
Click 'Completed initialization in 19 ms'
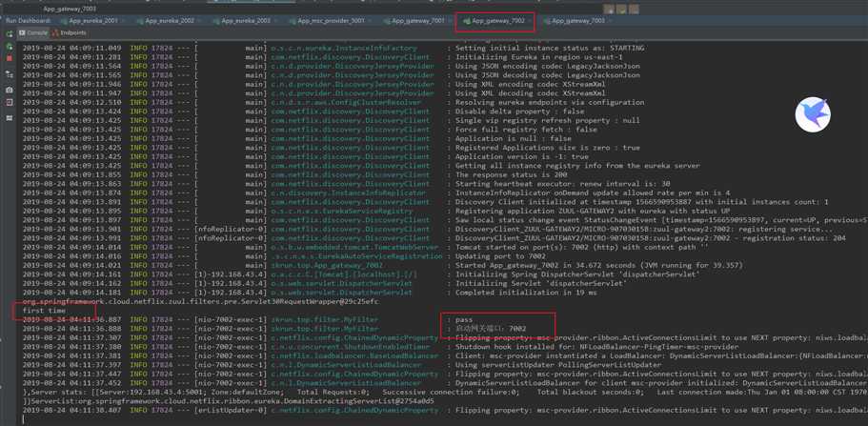526,293
